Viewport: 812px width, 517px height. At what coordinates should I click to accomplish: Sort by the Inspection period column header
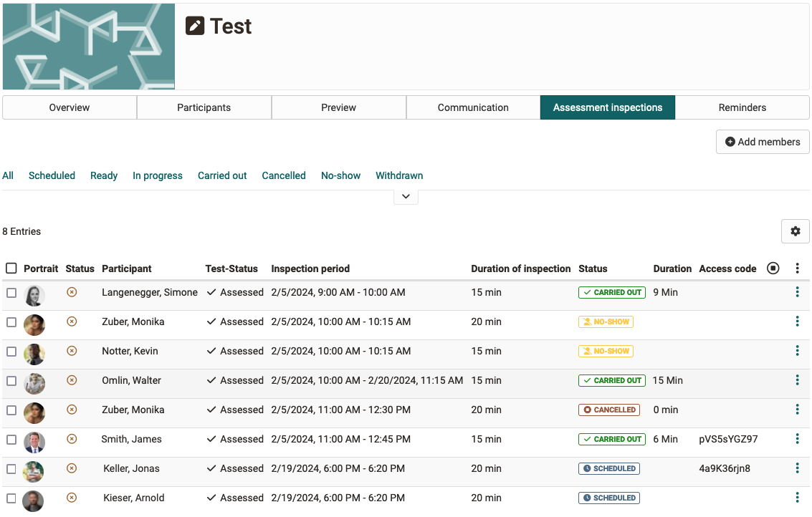(x=310, y=269)
